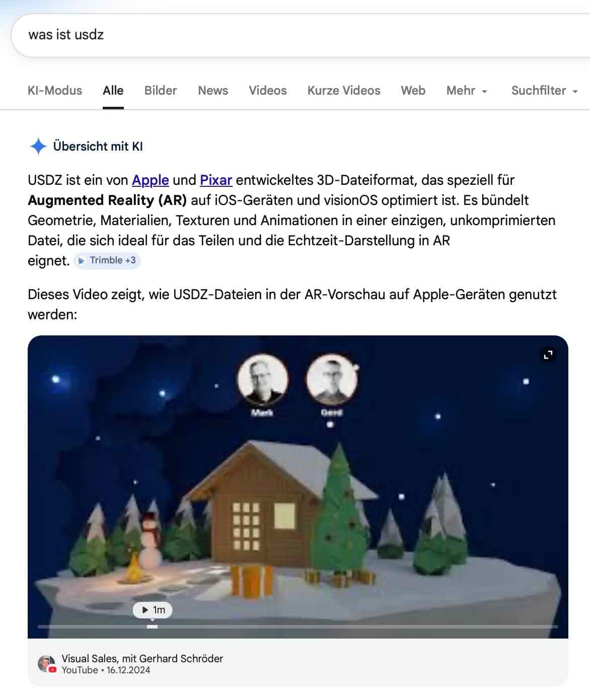590x700 pixels.
Task: Expand the Suchfilter dropdown
Action: (544, 91)
